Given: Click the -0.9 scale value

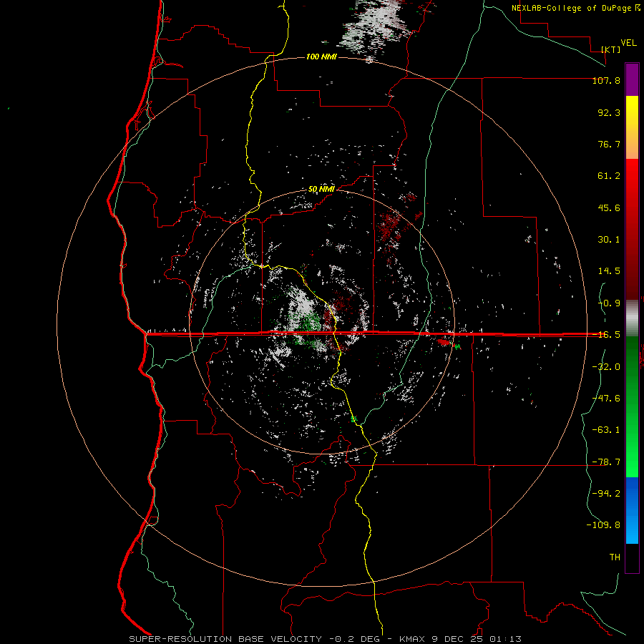Looking at the screenshot, I should (x=609, y=303).
